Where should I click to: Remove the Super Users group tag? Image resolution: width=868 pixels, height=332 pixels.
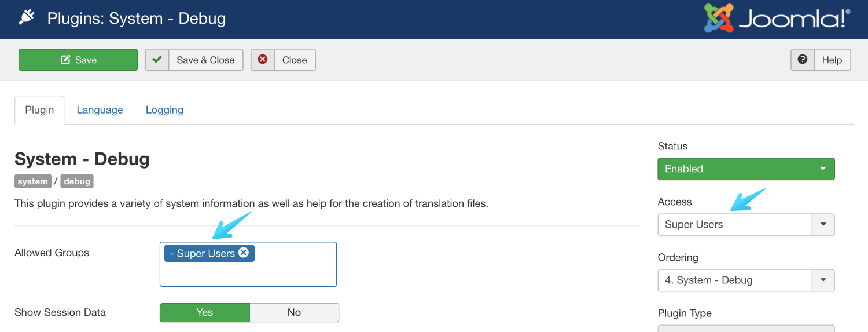pos(244,253)
